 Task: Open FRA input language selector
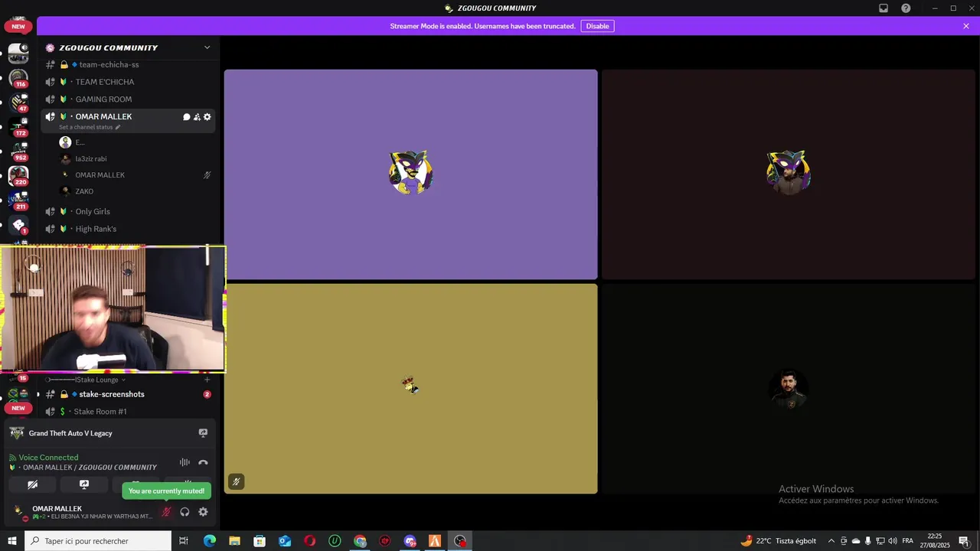tap(908, 541)
